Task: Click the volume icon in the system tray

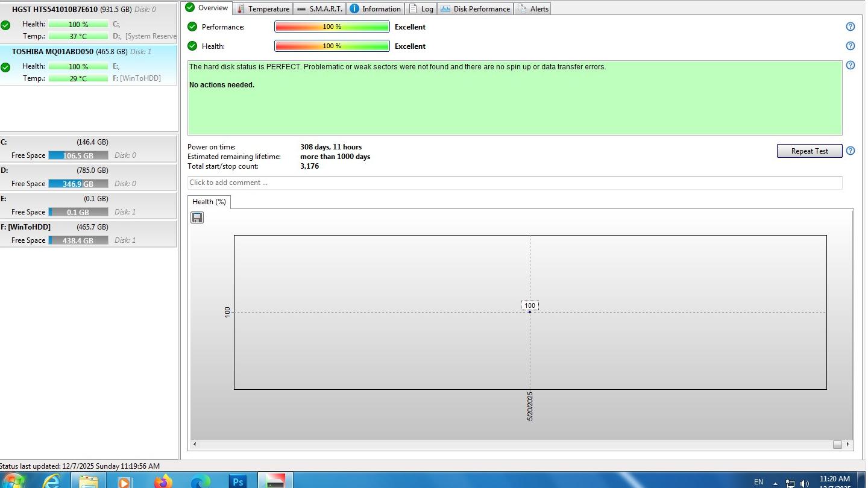Action: click(805, 483)
